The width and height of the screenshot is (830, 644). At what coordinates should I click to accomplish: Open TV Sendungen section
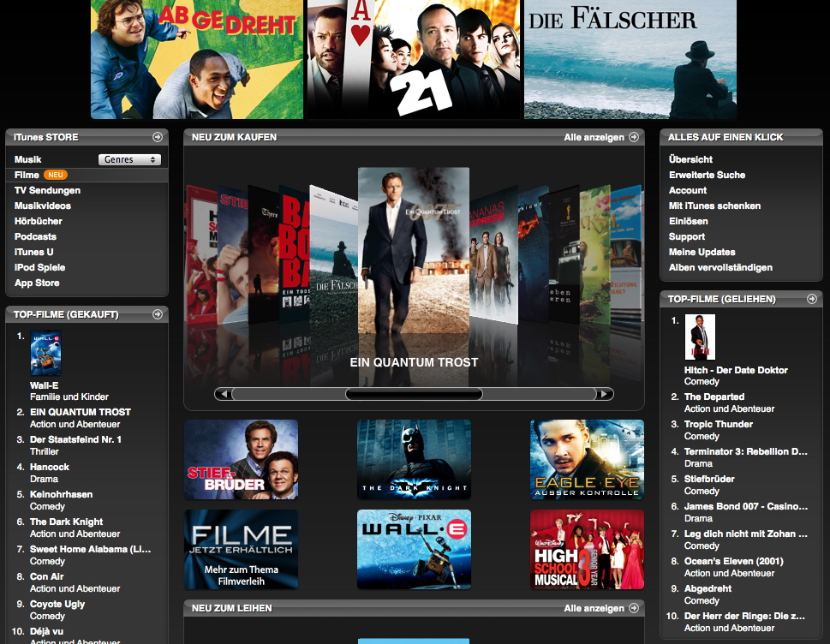pos(48,190)
